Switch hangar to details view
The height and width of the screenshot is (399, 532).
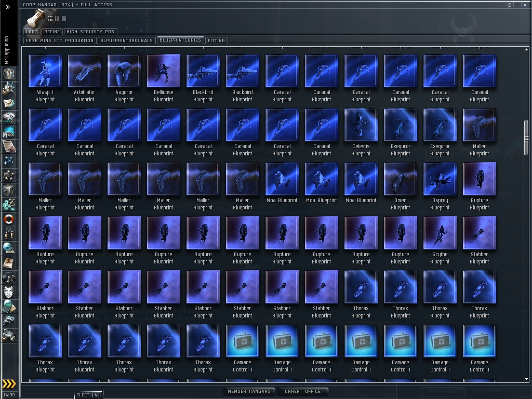point(57,18)
